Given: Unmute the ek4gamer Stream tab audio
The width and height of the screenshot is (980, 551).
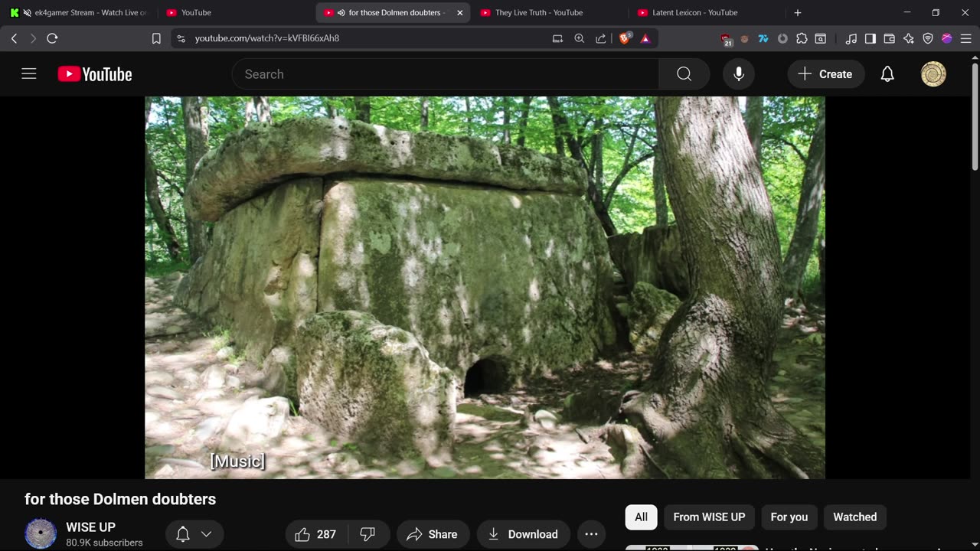Looking at the screenshot, I should (28, 13).
